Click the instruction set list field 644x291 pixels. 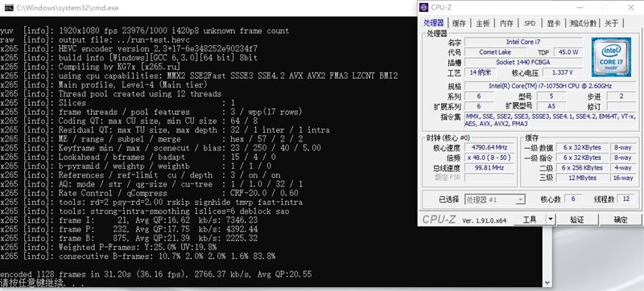551,120
